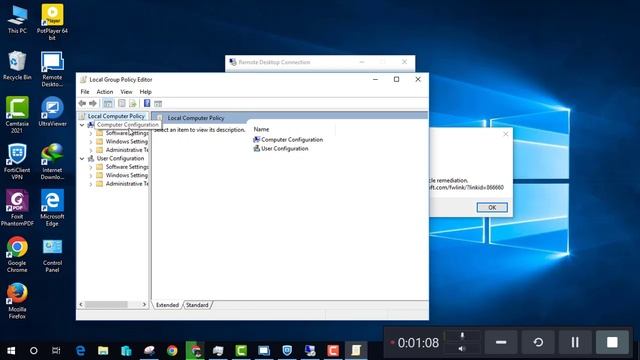Viewport: 640px width, 360px height.
Task: Click the Forward arrow in the toolbar
Action: point(93,104)
